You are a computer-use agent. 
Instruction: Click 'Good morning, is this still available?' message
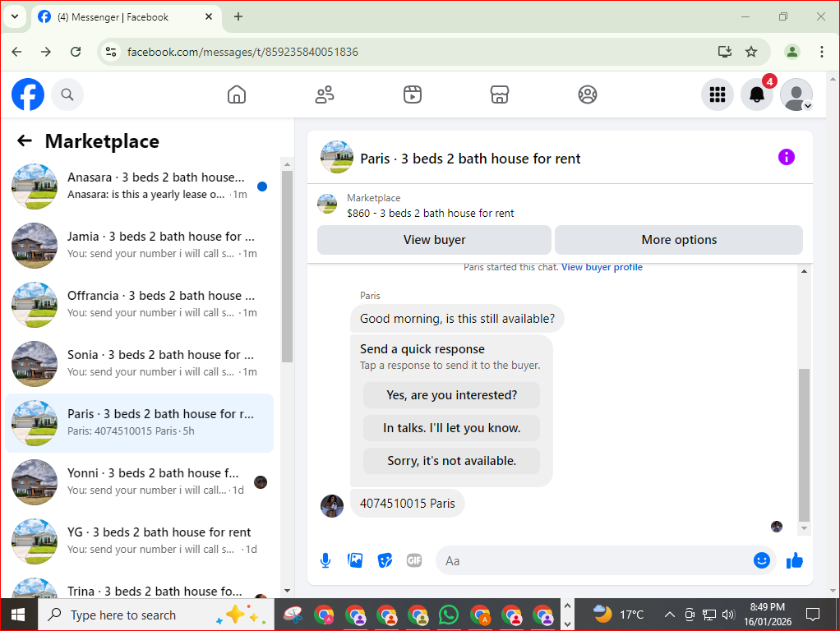coord(457,319)
